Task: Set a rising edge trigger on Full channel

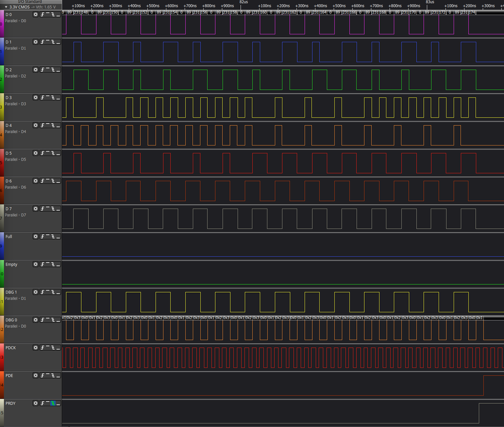Action: click(x=42, y=237)
